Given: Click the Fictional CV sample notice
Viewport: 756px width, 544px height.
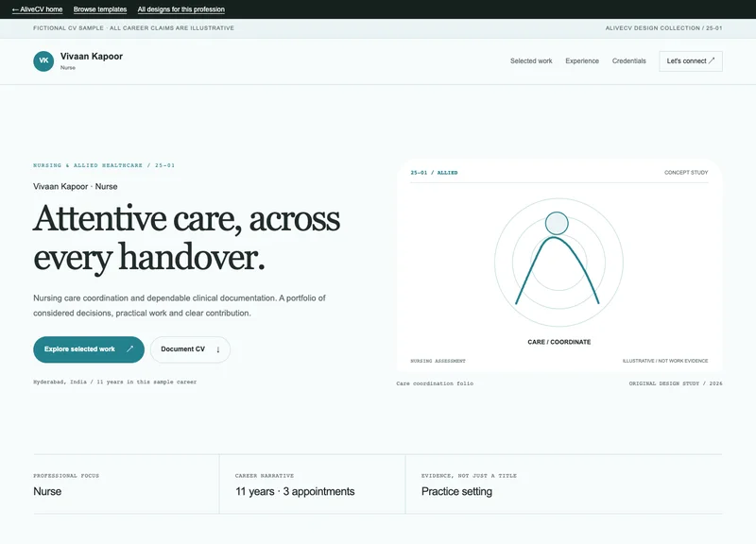Looking at the screenshot, I should [133, 28].
